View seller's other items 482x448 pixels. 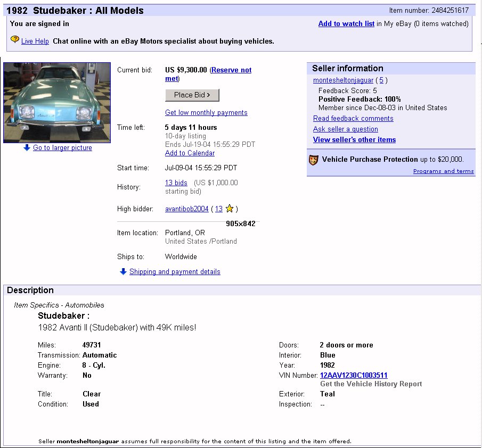(354, 140)
